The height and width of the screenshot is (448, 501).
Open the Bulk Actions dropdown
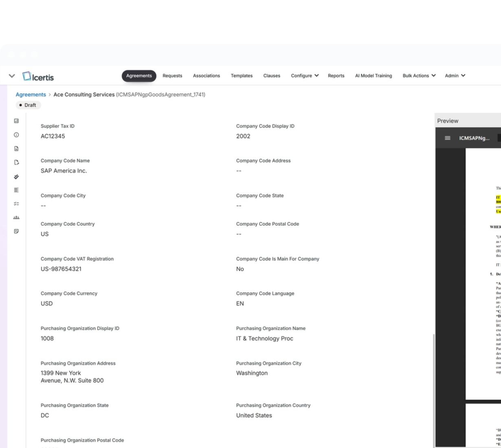[x=419, y=76]
